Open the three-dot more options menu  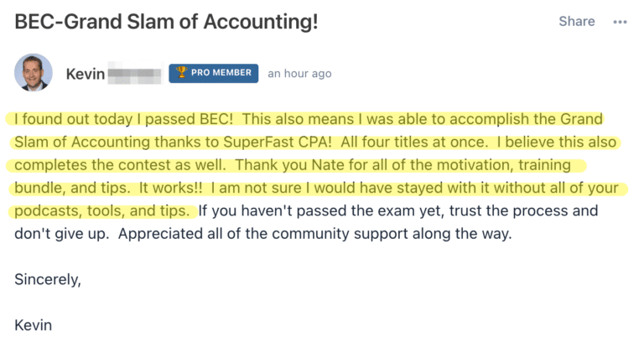coord(620,22)
